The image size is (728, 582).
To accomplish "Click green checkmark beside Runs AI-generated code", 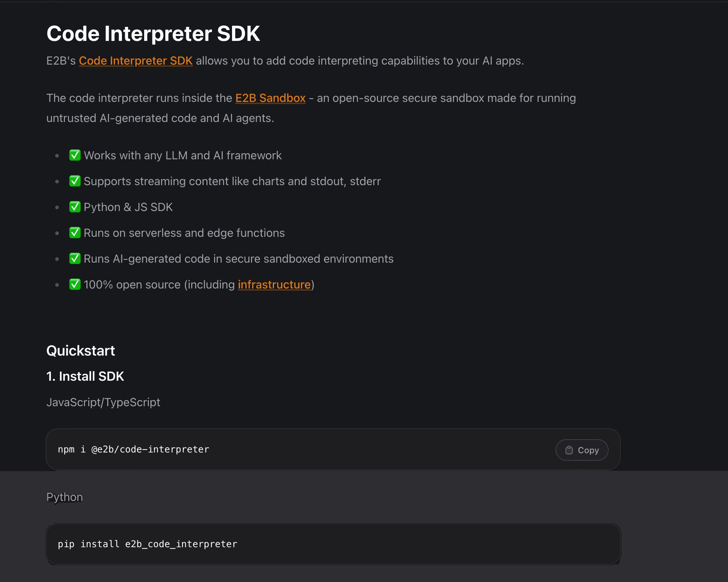I will pos(75,259).
